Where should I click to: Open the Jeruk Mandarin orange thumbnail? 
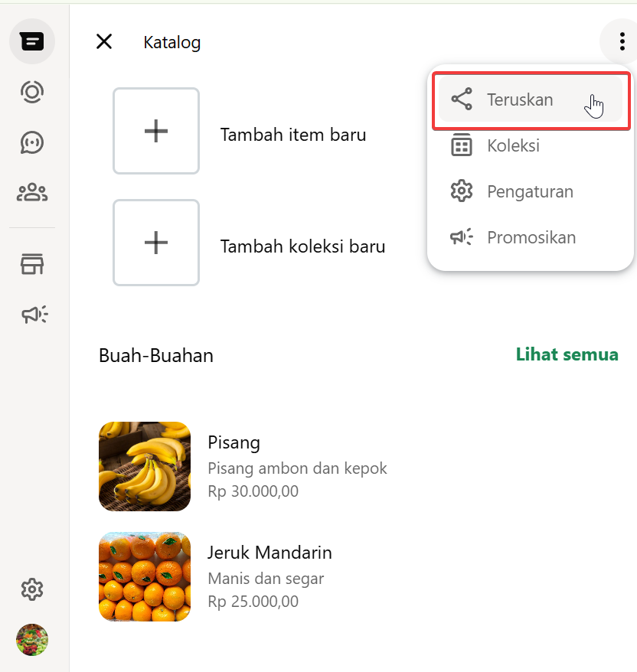point(145,576)
